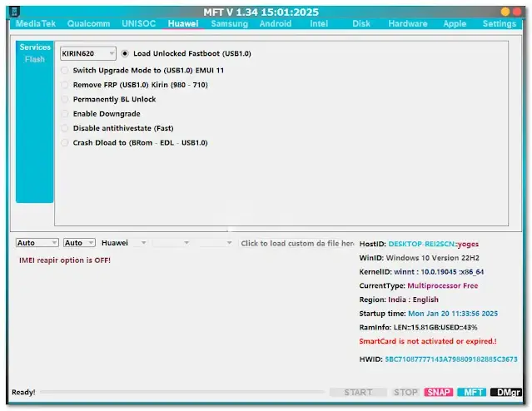Select the Huawei tab
The height and width of the screenshot is (411, 532).
click(183, 23)
